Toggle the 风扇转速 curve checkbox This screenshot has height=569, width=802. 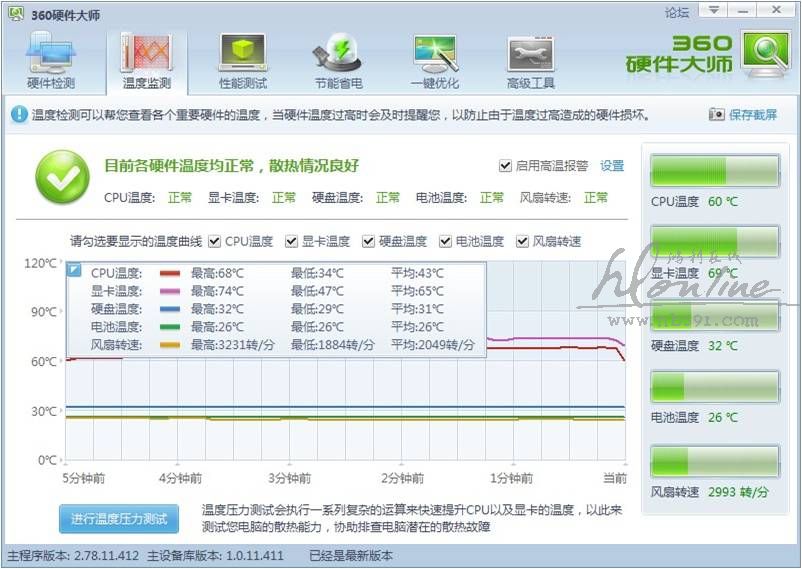click(x=522, y=241)
